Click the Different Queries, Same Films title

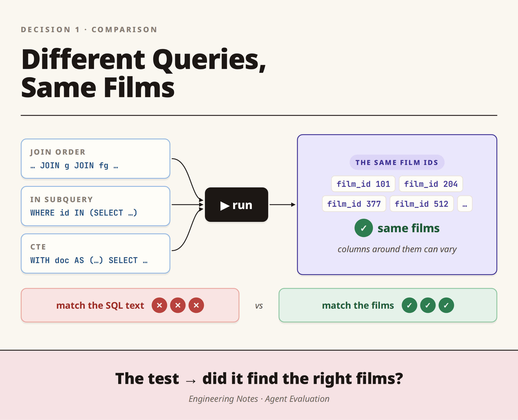(143, 73)
